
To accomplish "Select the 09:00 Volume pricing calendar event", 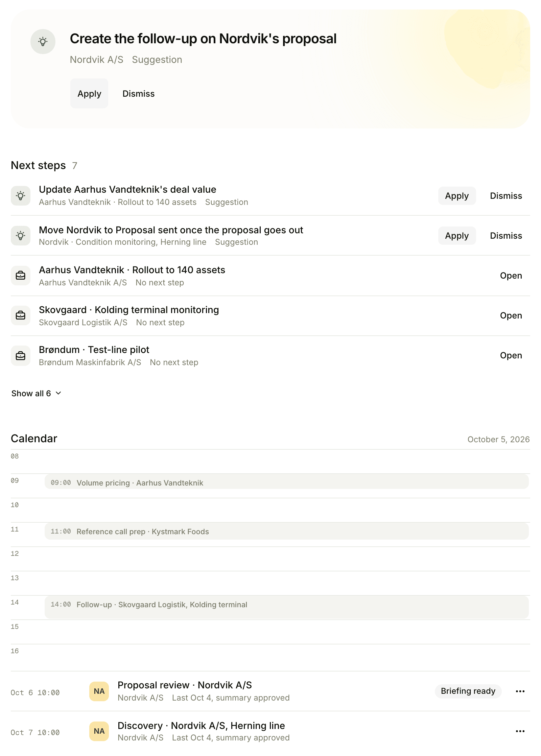I will (x=287, y=482).
